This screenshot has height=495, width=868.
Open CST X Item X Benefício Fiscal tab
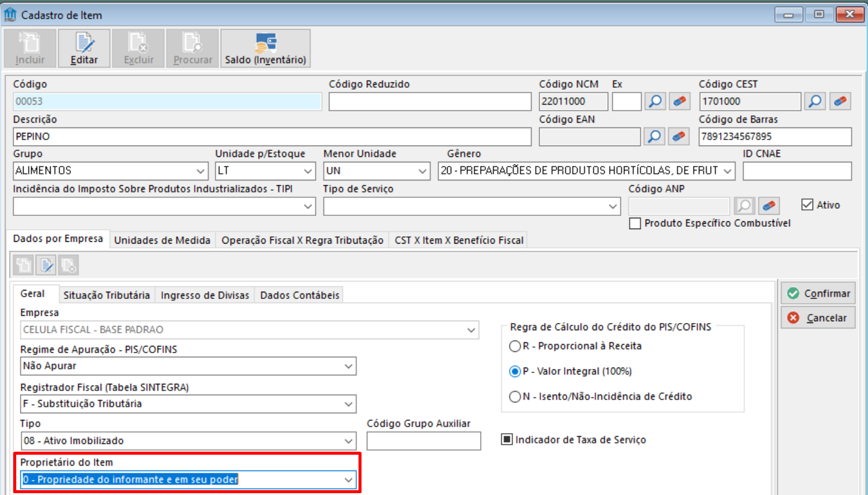tap(459, 240)
